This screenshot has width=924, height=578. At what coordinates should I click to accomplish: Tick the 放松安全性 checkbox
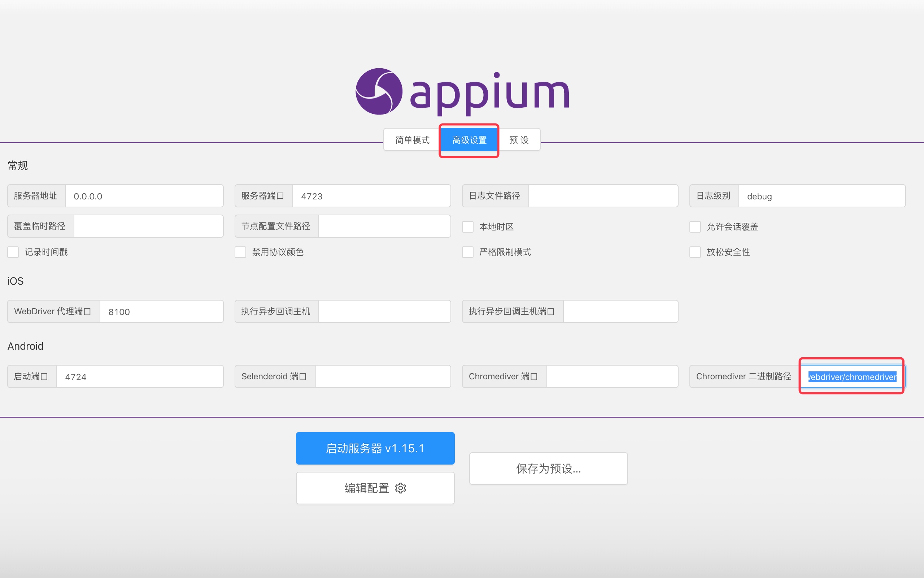click(x=695, y=252)
